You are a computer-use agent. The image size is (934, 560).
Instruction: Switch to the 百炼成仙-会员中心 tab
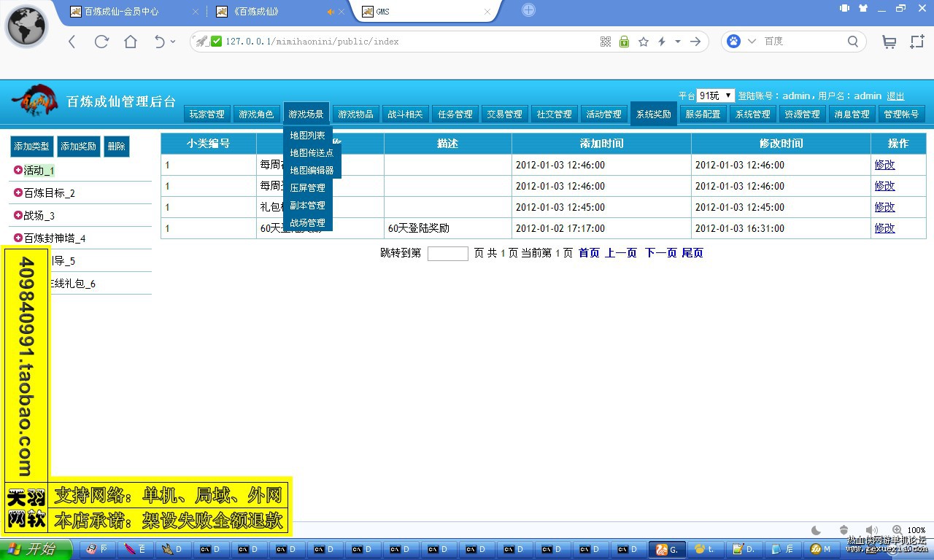coord(133,12)
